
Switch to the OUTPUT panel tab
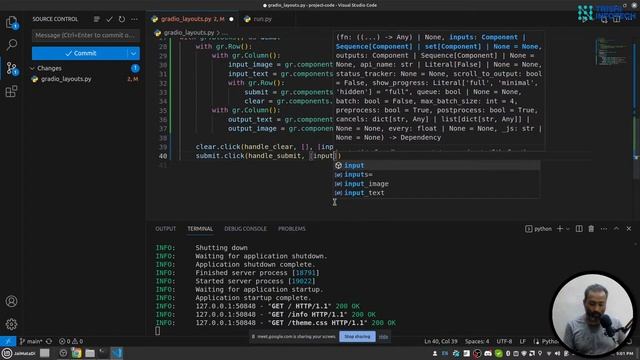pos(165,229)
